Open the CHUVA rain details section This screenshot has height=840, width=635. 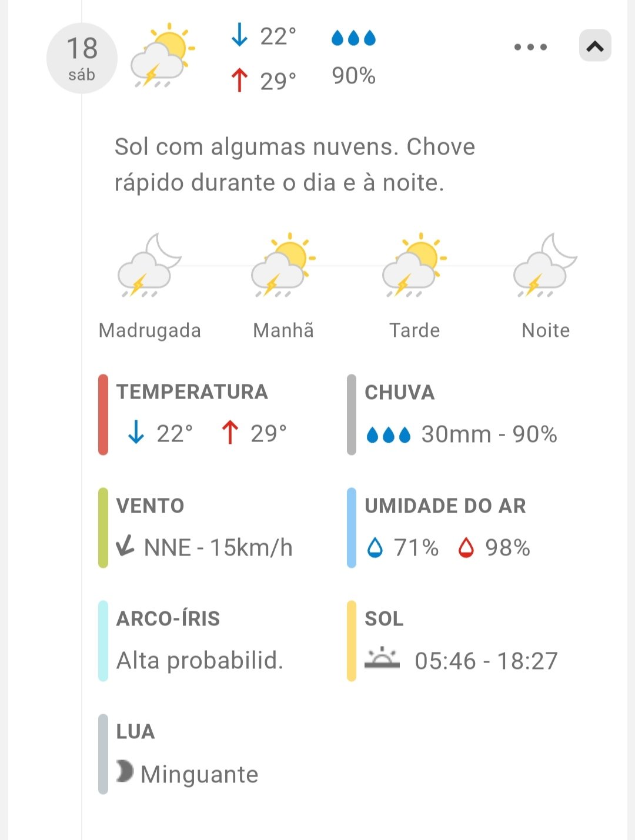click(x=400, y=392)
